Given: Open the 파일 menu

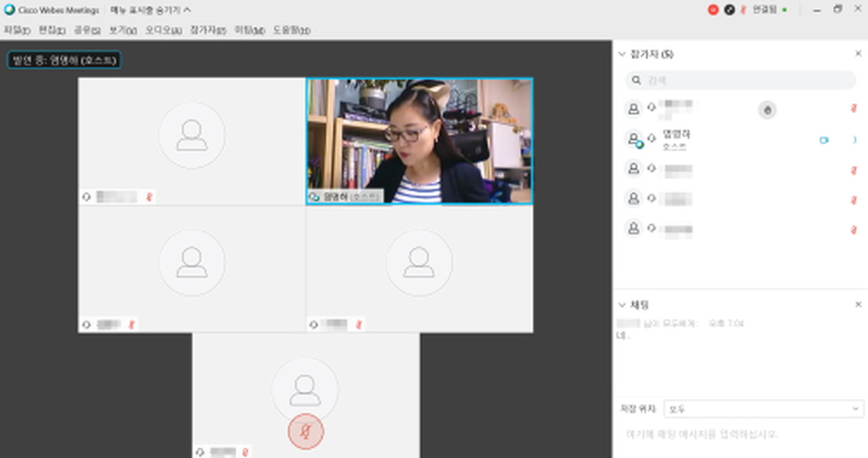Looking at the screenshot, I should pyautogui.click(x=17, y=29).
